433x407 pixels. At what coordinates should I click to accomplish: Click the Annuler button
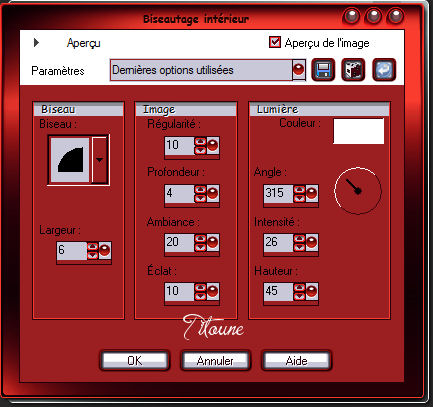coord(215,360)
